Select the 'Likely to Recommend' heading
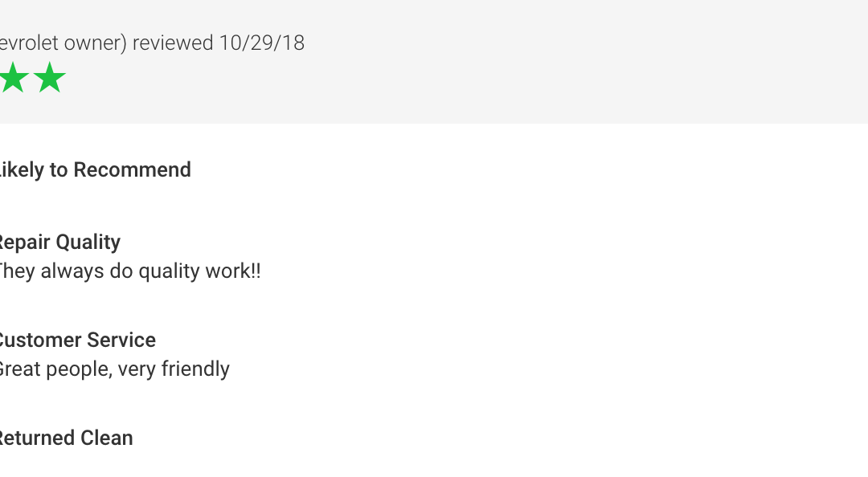Image resolution: width=868 pixels, height=477 pixels. (95, 169)
